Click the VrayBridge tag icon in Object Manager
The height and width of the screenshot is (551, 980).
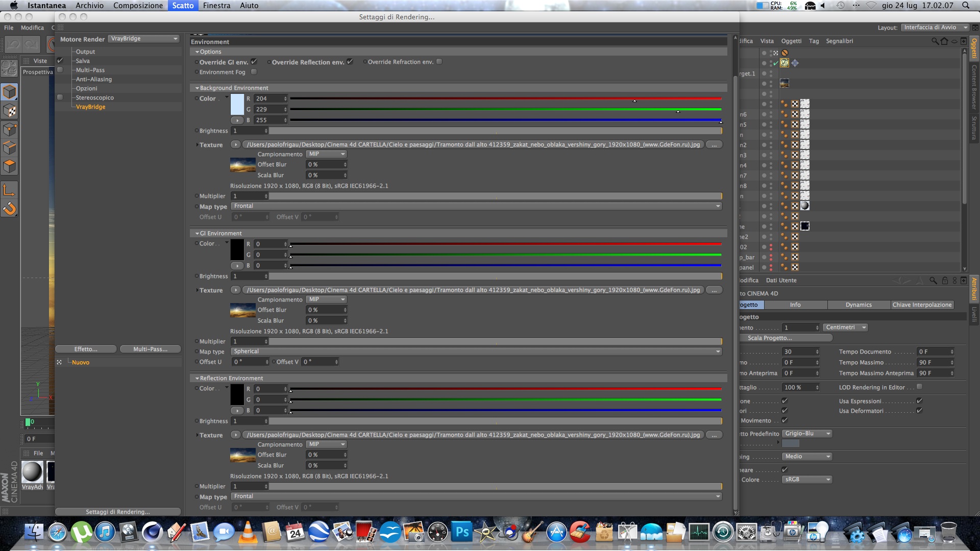point(785,63)
